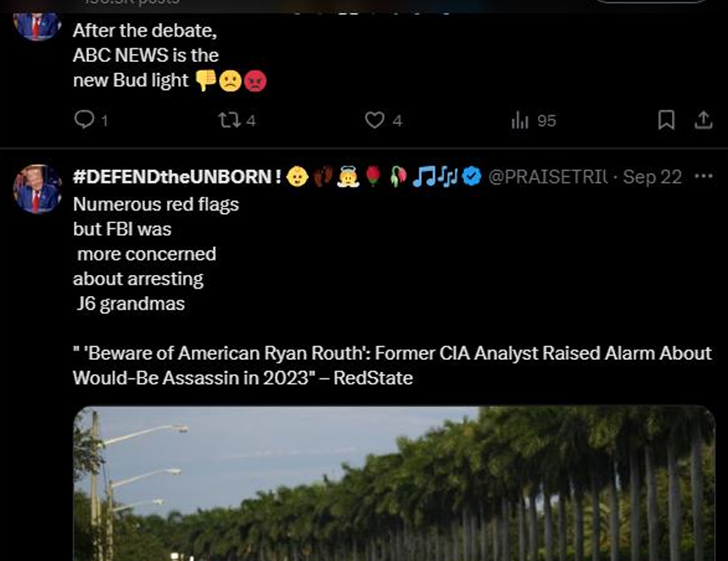Viewport: 728px width, 561px height.
Task: Click the repost count of 4
Action: click(251, 121)
